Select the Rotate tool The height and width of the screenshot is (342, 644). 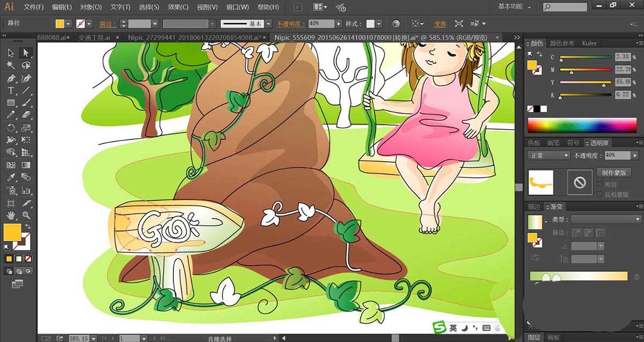(11, 128)
